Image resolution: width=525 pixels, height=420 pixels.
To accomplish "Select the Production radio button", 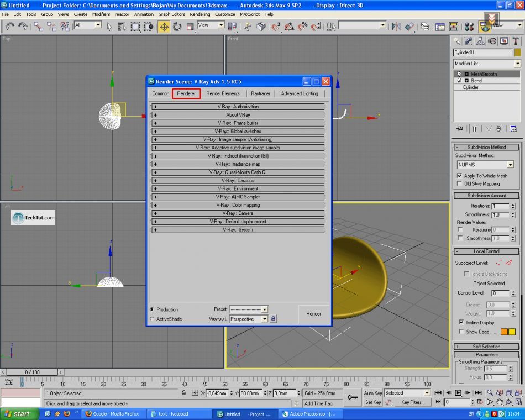I will tap(152, 309).
